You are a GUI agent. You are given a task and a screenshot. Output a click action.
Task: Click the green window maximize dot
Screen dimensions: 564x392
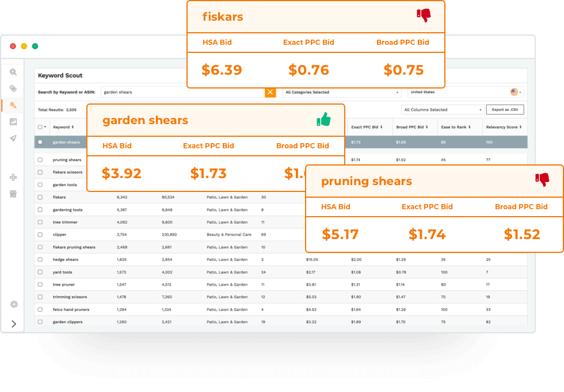(35, 46)
